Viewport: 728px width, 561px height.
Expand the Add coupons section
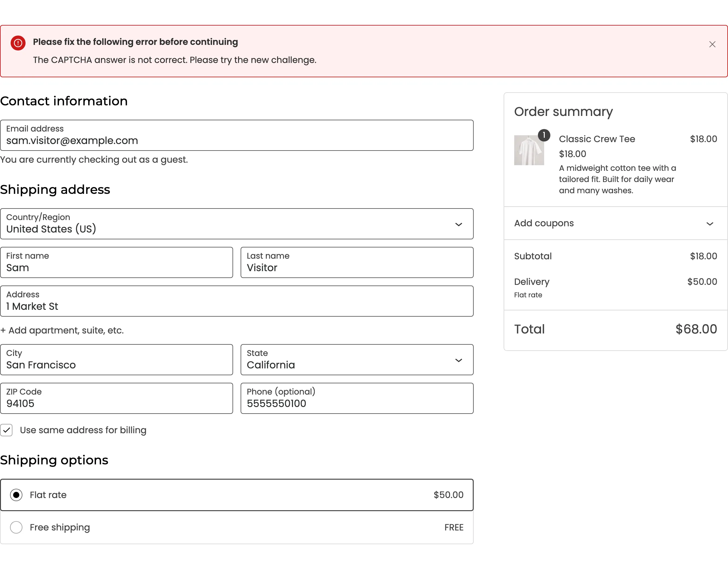click(615, 223)
